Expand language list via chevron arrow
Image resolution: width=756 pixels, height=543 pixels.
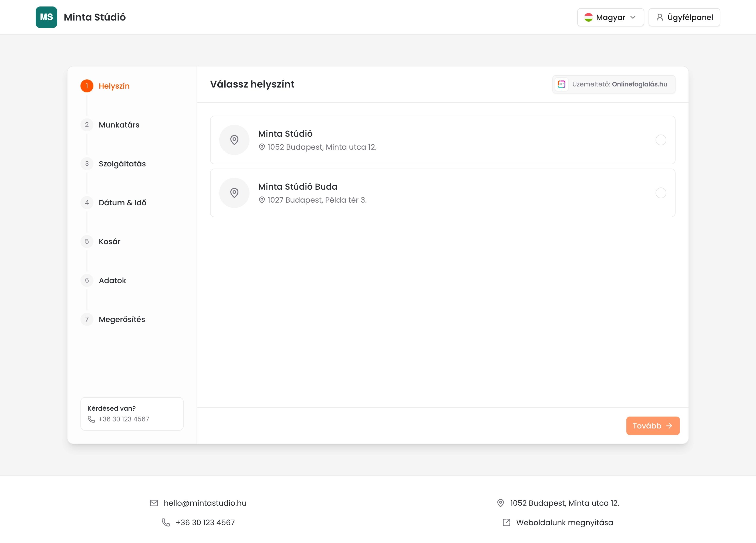(633, 17)
